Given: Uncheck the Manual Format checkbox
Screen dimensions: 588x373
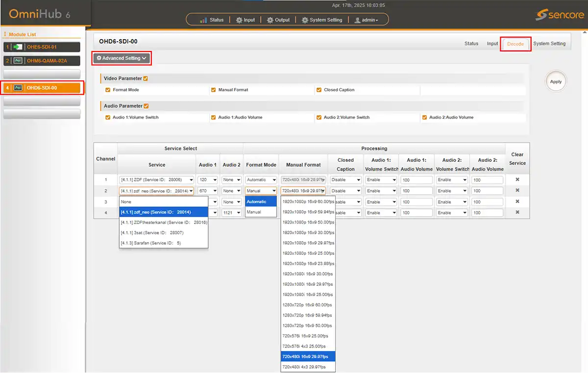Looking at the screenshot, I should pos(214,90).
